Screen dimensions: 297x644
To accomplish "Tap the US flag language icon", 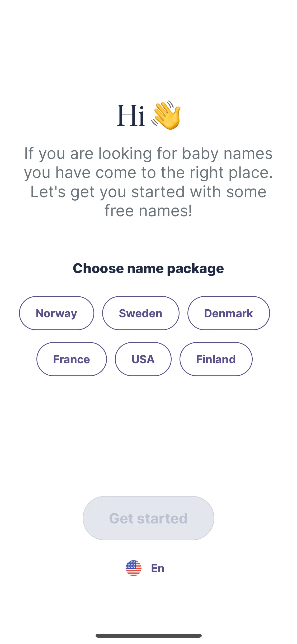I will pyautogui.click(x=133, y=568).
